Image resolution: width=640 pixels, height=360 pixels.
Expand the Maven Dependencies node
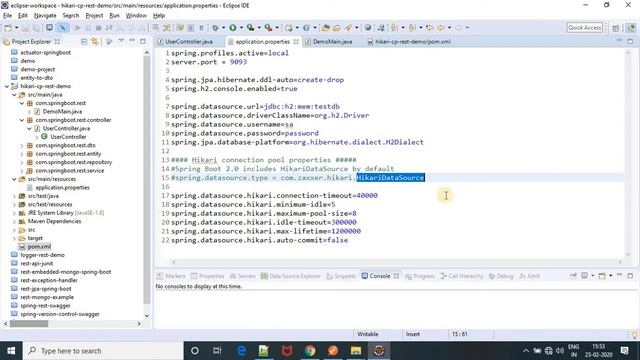pos(14,221)
